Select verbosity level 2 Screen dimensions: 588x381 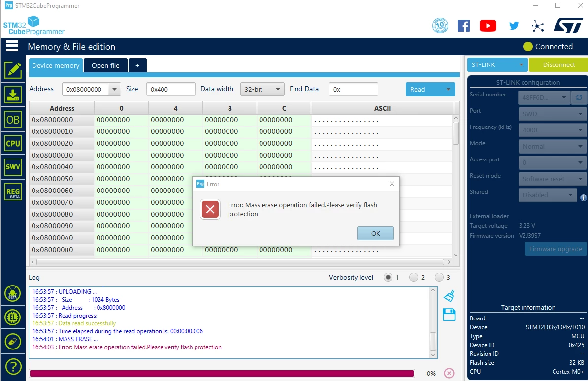[x=414, y=277]
